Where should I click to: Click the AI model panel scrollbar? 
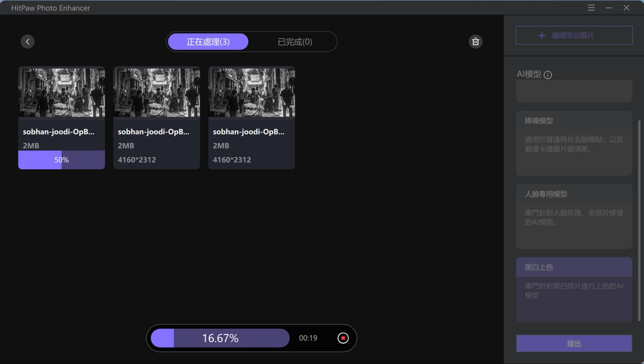click(639, 220)
